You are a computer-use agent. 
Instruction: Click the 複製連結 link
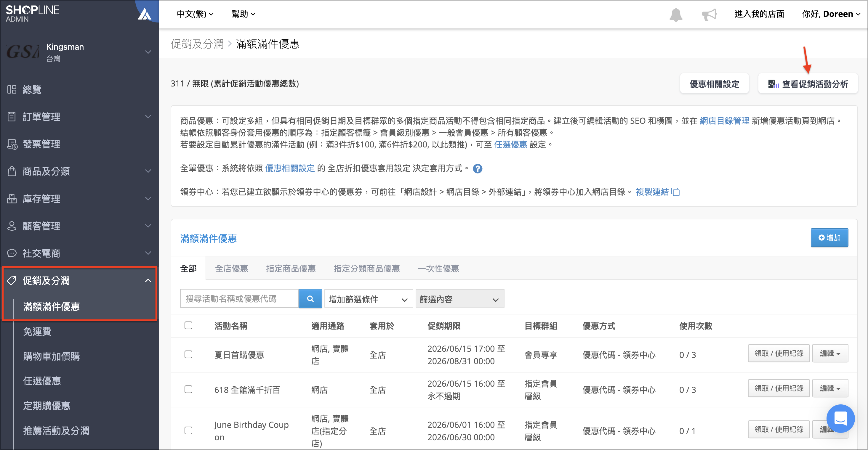[652, 192]
